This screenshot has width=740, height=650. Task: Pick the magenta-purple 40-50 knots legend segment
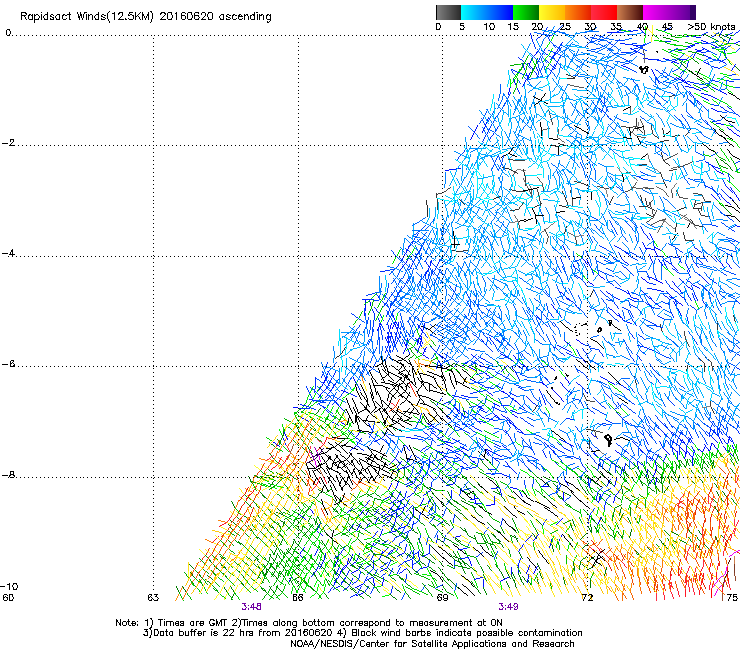(669, 12)
